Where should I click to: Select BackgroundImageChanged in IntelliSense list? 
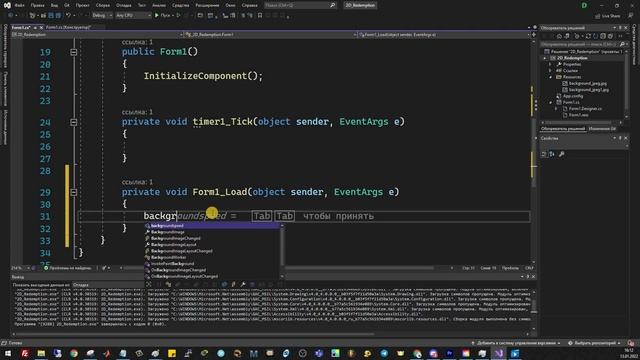click(x=212, y=238)
